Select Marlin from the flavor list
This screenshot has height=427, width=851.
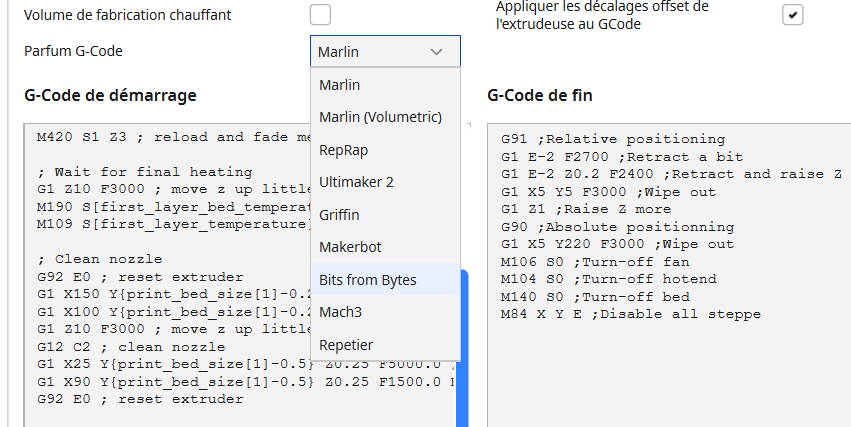pyautogui.click(x=340, y=85)
